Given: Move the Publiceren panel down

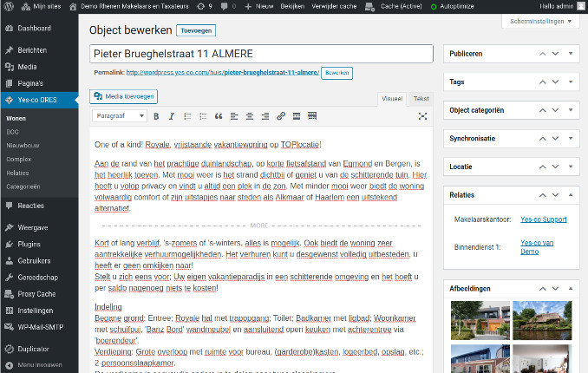Looking at the screenshot, I should (x=555, y=54).
